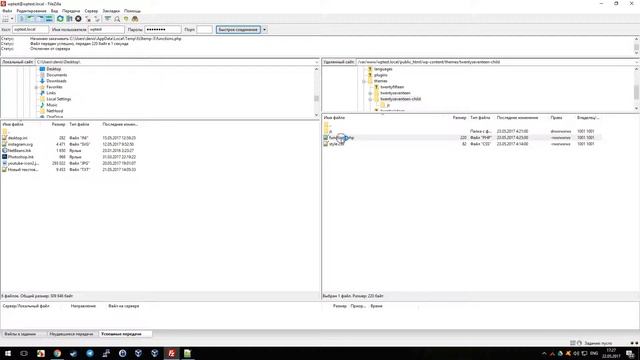The width and height of the screenshot is (640, 360).
Task: Select the NetBeans.lnk local file
Action: click(x=19, y=151)
